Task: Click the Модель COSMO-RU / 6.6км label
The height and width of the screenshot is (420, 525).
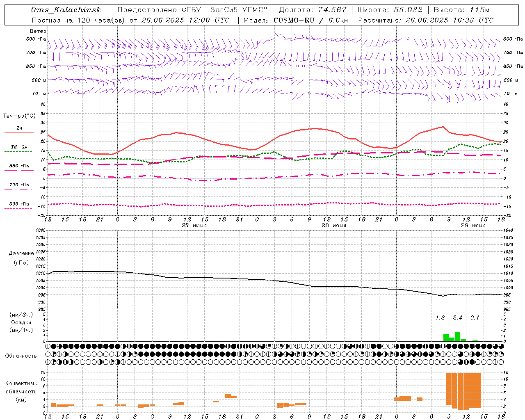Action: pyautogui.click(x=295, y=20)
